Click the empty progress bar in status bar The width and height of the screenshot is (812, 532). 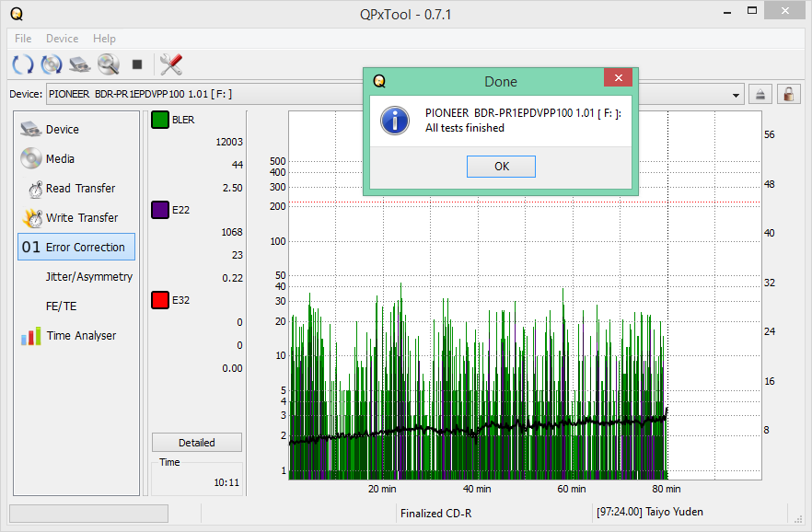click(88, 514)
